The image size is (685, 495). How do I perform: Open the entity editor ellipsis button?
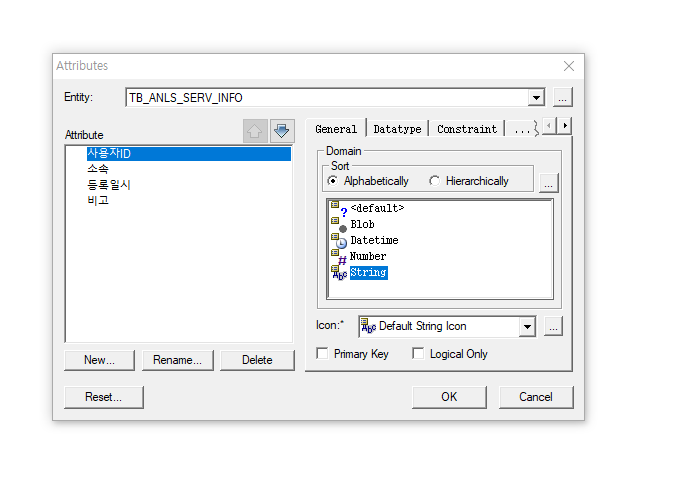tap(563, 97)
